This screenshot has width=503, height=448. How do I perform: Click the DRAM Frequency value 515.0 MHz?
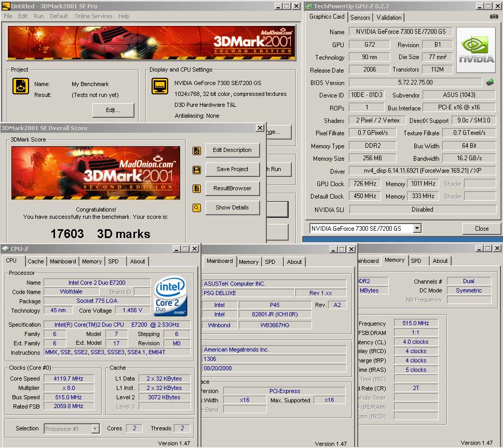(416, 324)
